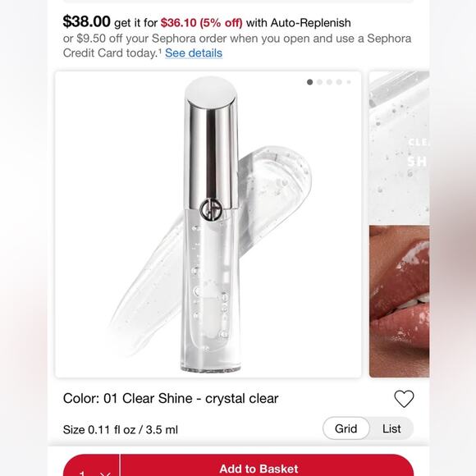Screen dimensions: 476x476
Task: Tap the heart icon to favorite product
Action: click(x=404, y=399)
